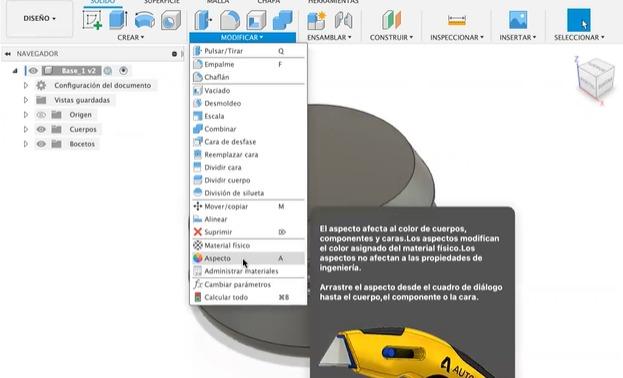
Task: Open the DISEÑO workspace dropdown
Action: click(39, 18)
